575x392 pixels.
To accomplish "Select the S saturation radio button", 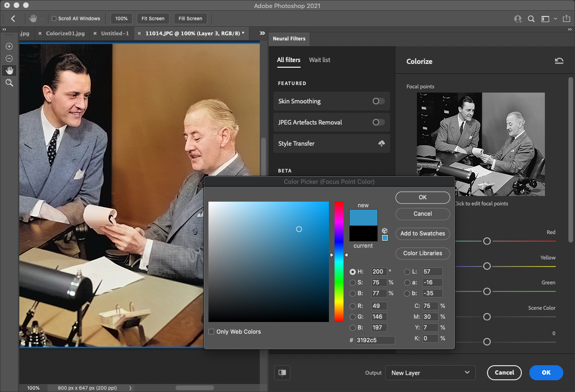I will 352,282.
